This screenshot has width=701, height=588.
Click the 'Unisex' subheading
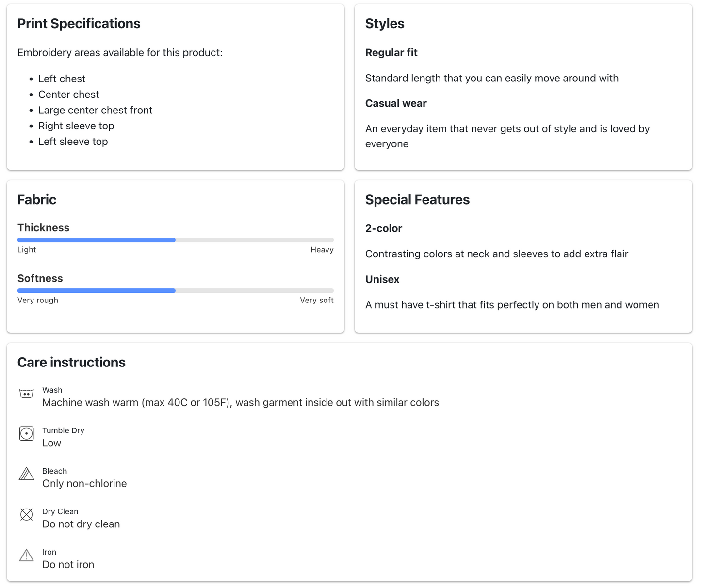pos(382,279)
